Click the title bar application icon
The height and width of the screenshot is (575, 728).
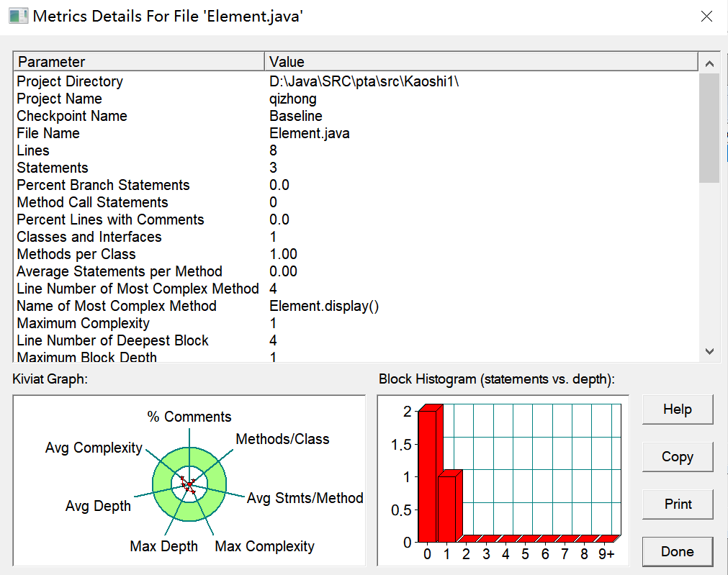[x=18, y=17]
